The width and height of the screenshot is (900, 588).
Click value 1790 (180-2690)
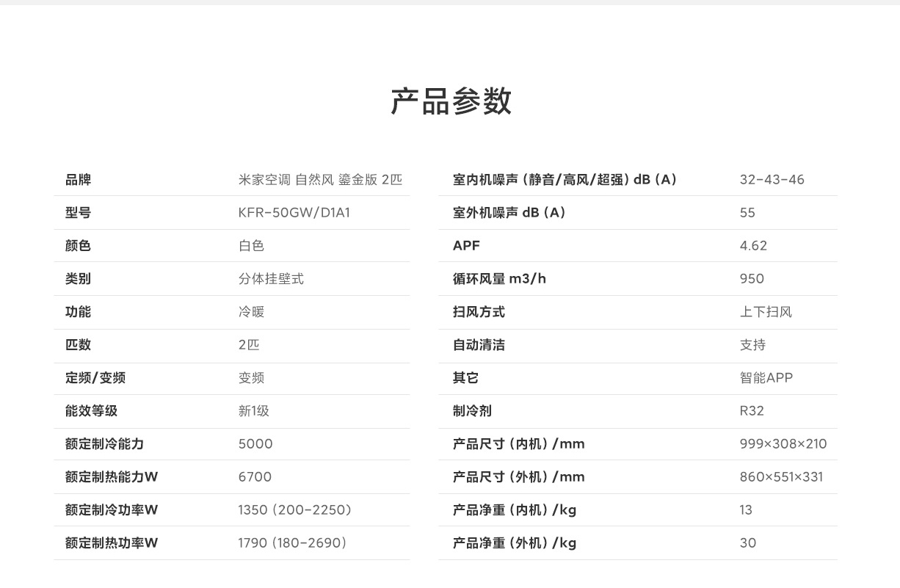click(292, 543)
